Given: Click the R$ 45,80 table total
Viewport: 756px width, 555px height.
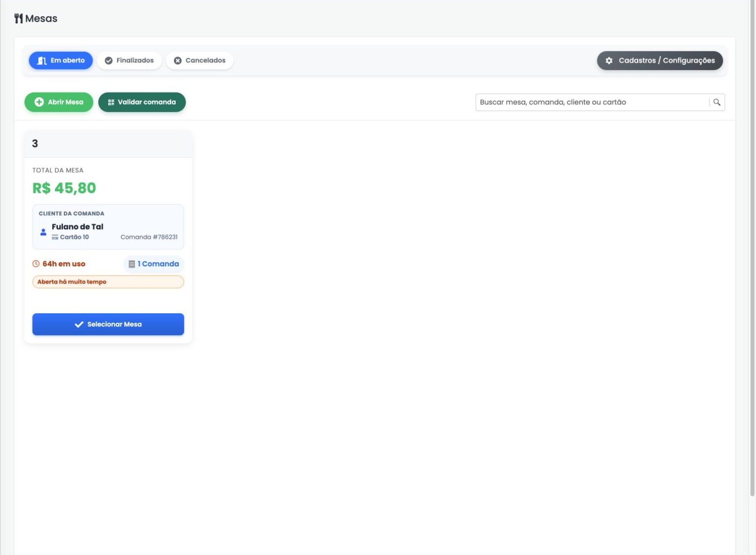Looking at the screenshot, I should tap(64, 188).
